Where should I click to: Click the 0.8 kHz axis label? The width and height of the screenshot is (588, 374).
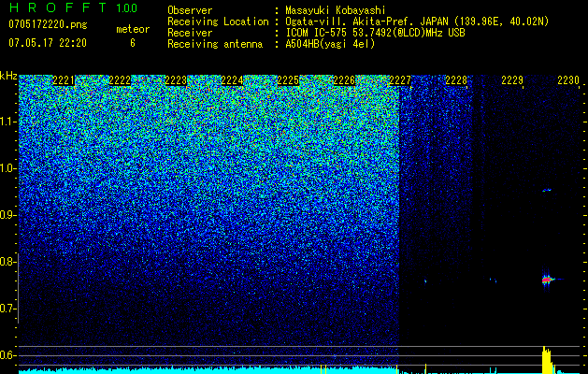pos(7,262)
